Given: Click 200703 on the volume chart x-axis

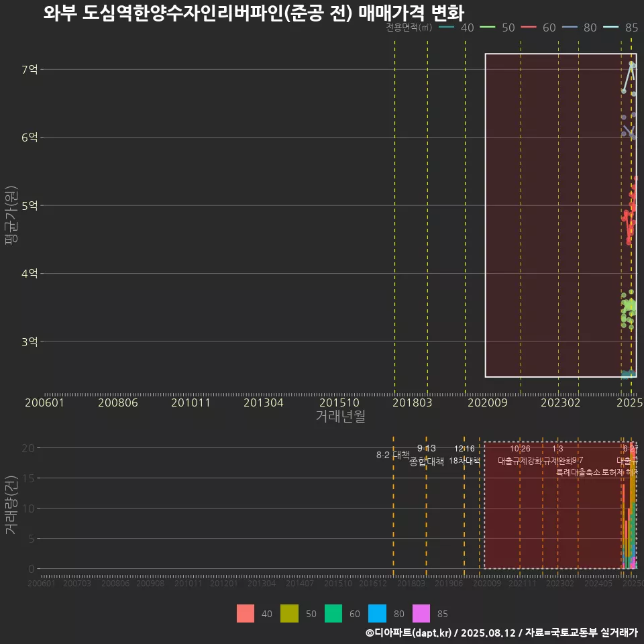Looking at the screenshot, I should tap(76, 583).
